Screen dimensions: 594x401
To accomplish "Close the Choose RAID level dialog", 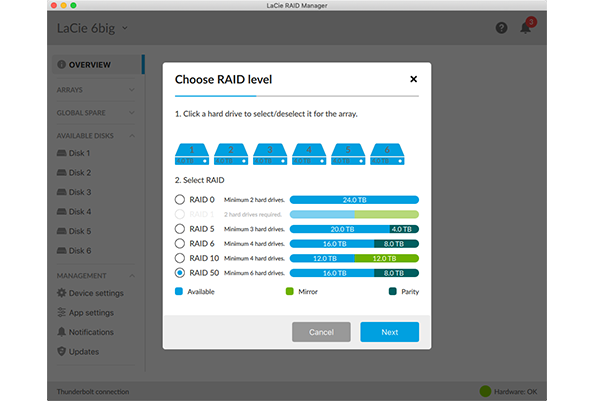I will [414, 79].
